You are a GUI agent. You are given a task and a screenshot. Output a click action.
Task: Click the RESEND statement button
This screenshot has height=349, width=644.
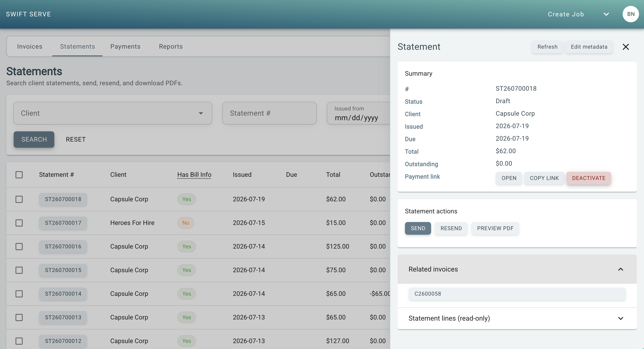pyautogui.click(x=451, y=229)
